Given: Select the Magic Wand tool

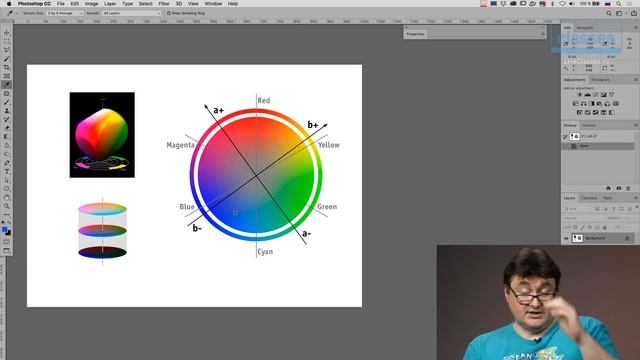Looking at the screenshot, I should 7,59.
